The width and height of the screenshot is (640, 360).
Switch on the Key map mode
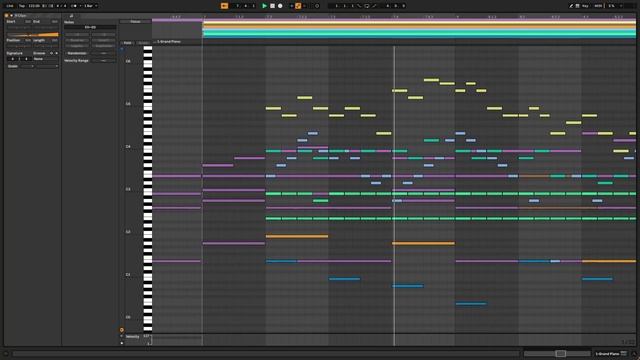click(x=585, y=6)
